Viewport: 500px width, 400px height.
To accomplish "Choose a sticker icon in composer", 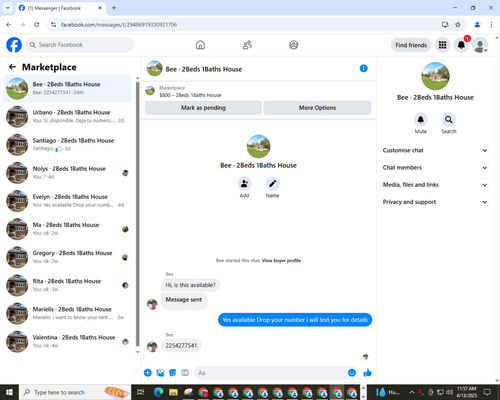I will point(173,373).
